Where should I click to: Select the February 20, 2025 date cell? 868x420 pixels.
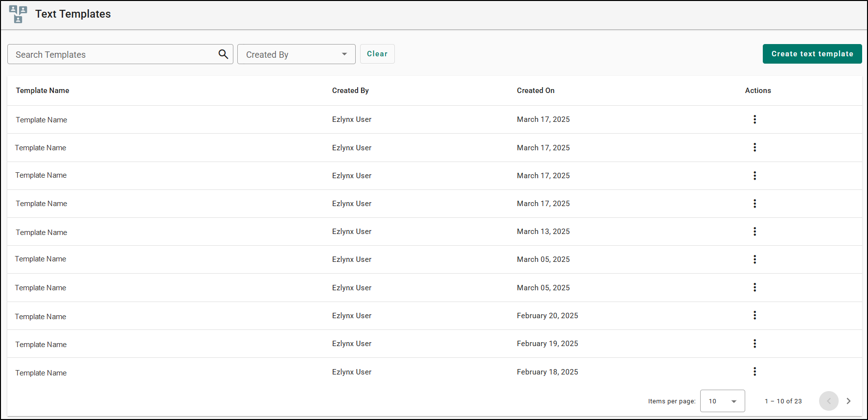point(548,316)
